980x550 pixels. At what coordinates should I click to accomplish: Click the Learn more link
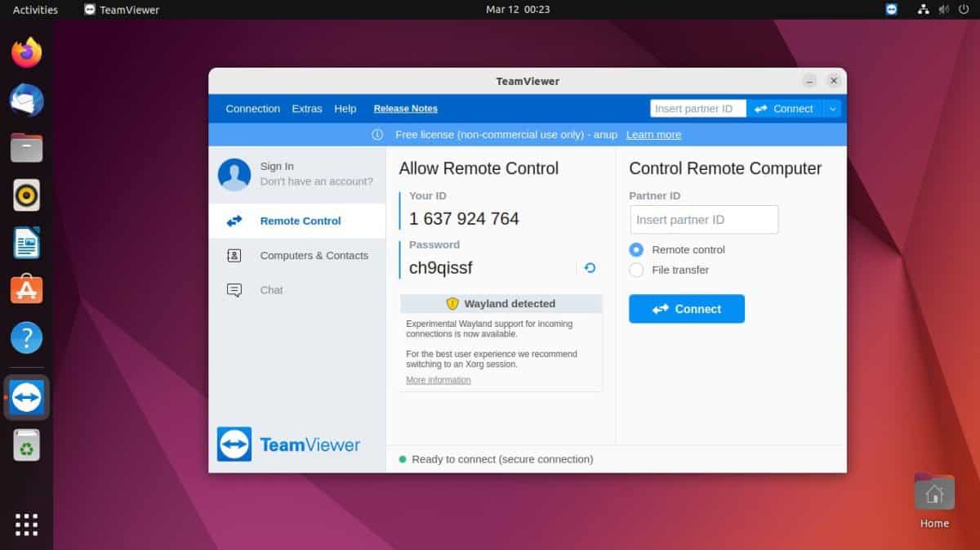(x=653, y=134)
